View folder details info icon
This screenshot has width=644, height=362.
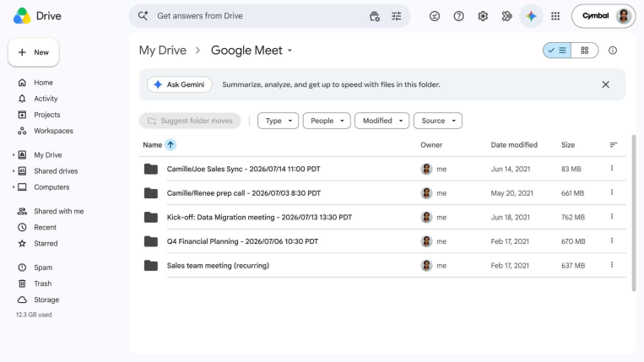[613, 51]
